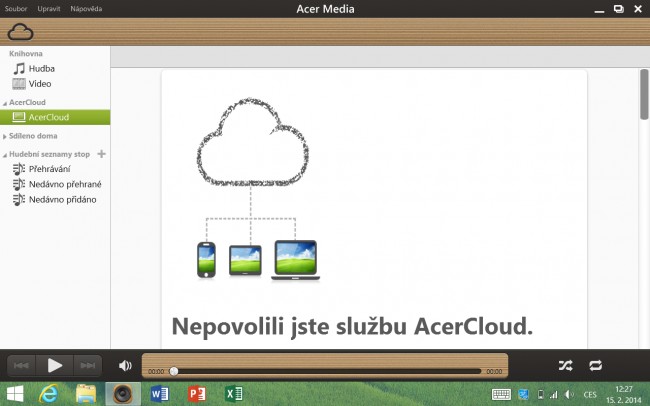Open the Nápověda menu
Image resolution: width=650 pixels, height=406 pixels.
coord(86,8)
